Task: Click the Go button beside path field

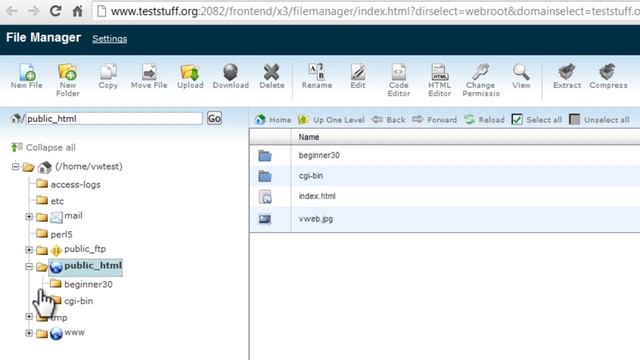Action: pyautogui.click(x=214, y=118)
